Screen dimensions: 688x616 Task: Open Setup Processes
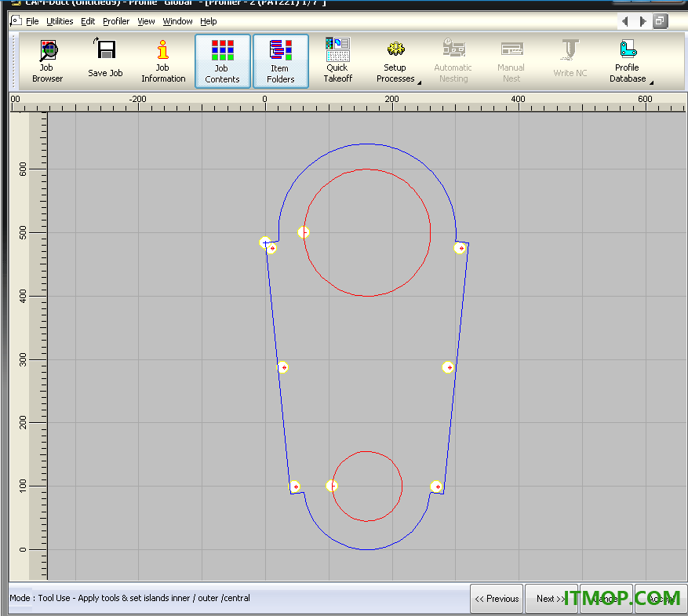(x=395, y=61)
